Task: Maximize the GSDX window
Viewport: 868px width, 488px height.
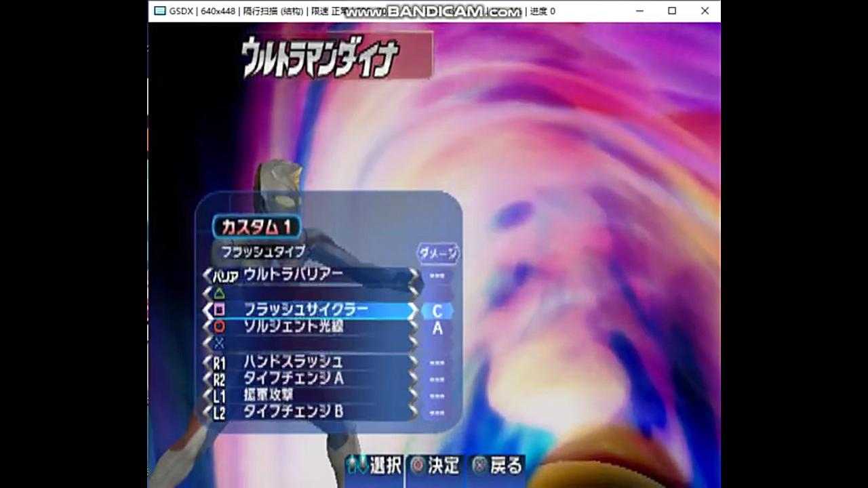Action: pyautogui.click(x=672, y=11)
